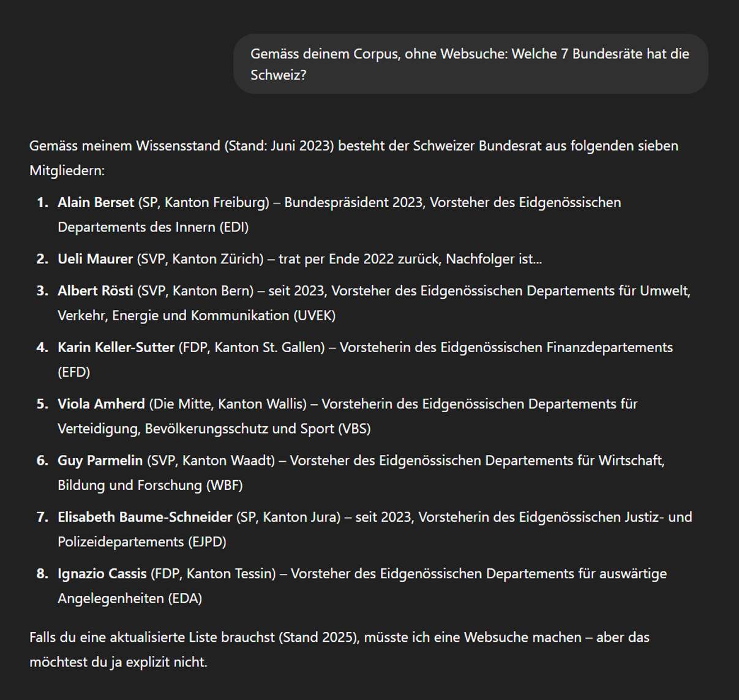739x700 pixels.
Task: Click the bold name Karin Keller-Sutter
Action: click(x=116, y=347)
